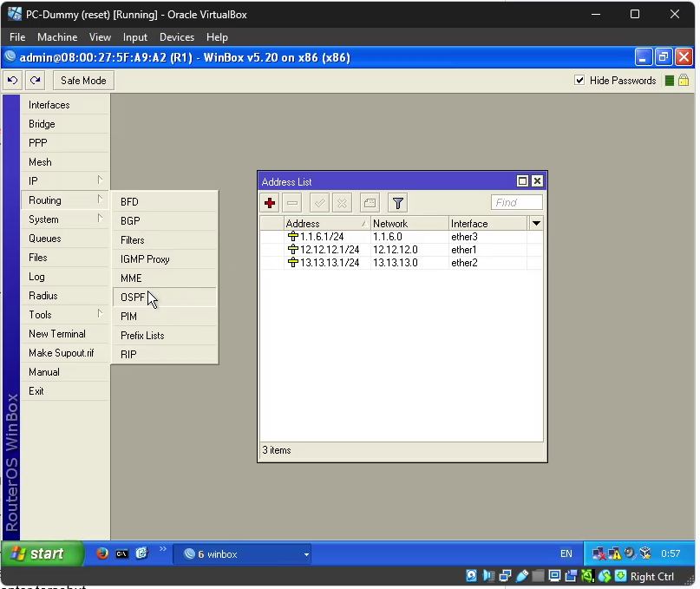The width and height of the screenshot is (700, 589).
Task: Select PIM in the Routing submenu
Action: coord(164,316)
